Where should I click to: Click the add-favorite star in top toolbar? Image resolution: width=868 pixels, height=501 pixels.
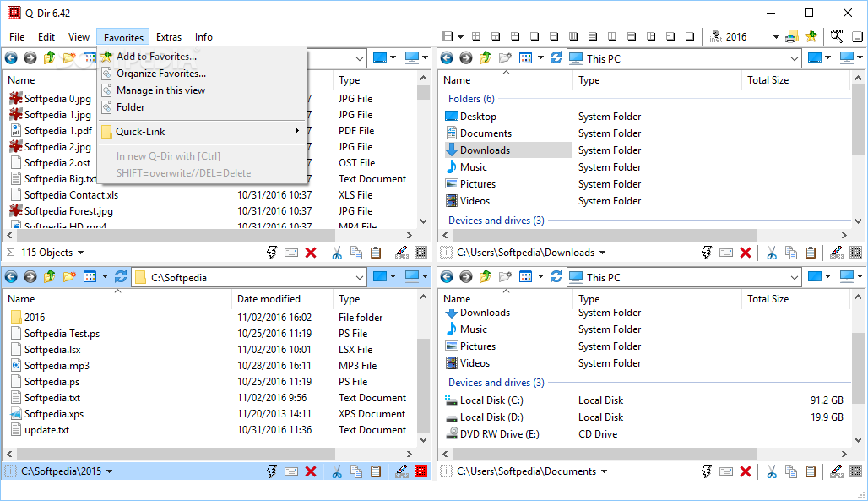(x=811, y=36)
